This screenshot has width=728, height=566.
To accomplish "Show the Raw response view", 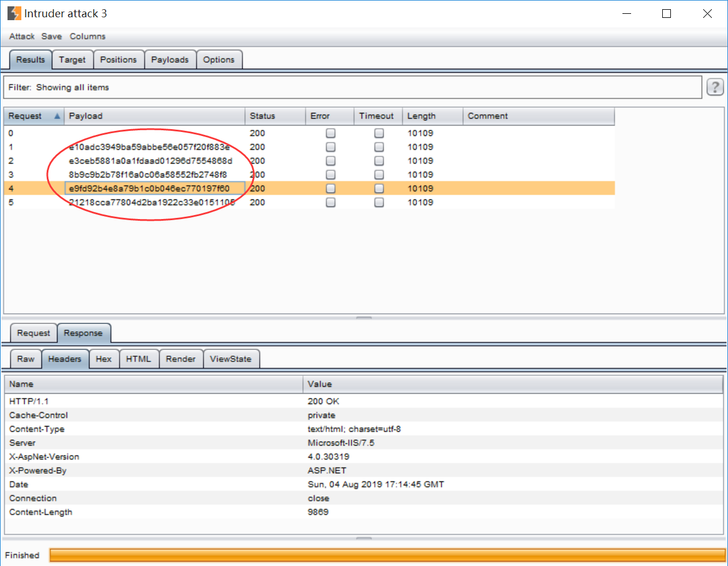I will point(26,359).
